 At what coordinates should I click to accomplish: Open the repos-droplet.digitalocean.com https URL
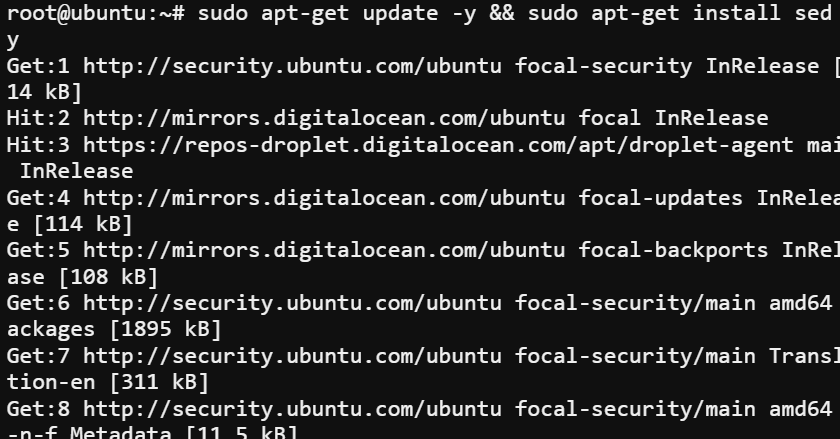click(438, 145)
